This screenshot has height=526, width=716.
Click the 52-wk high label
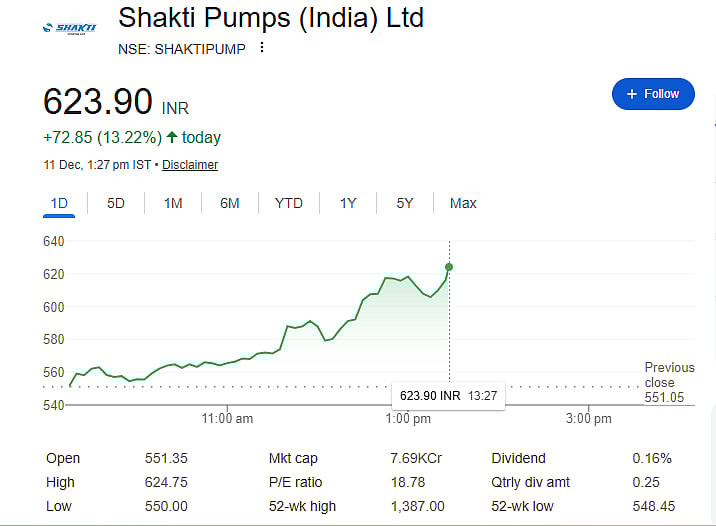pyautogui.click(x=302, y=507)
